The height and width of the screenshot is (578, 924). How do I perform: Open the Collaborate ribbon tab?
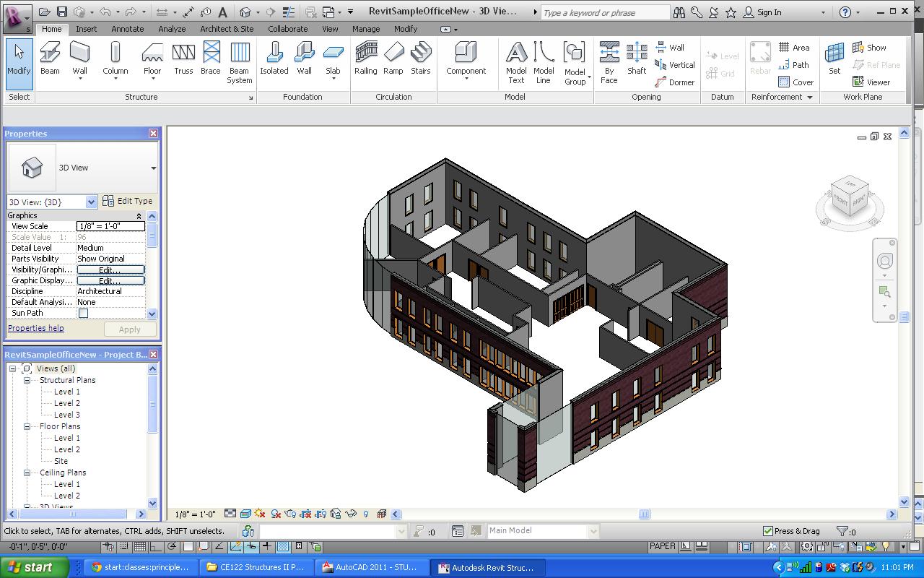pyautogui.click(x=287, y=29)
